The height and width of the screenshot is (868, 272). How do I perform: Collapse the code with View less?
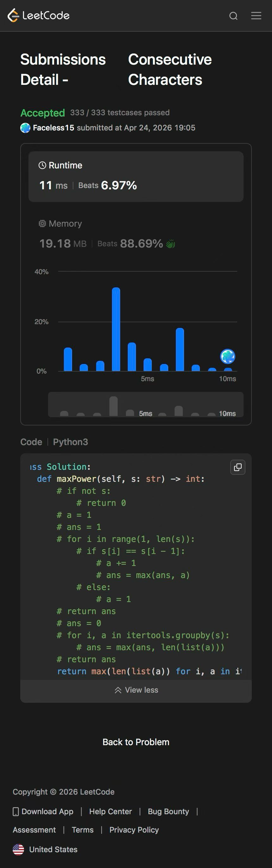[x=136, y=690]
